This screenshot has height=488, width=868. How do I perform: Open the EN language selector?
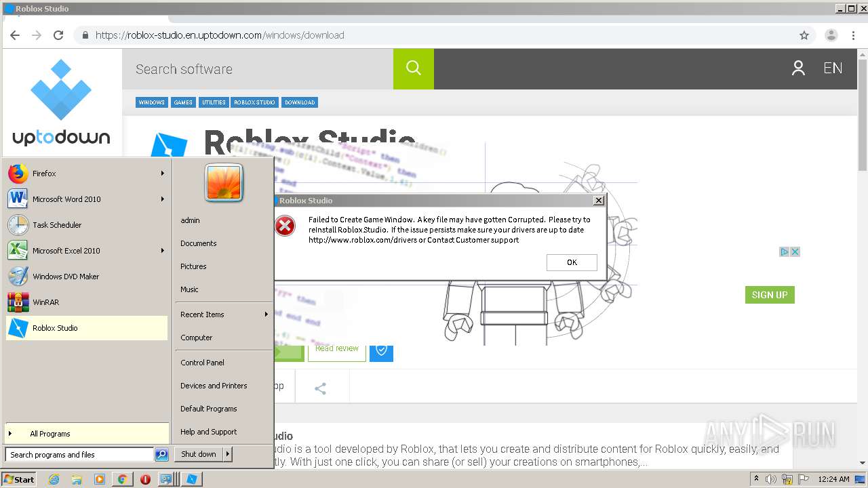pyautogui.click(x=833, y=68)
